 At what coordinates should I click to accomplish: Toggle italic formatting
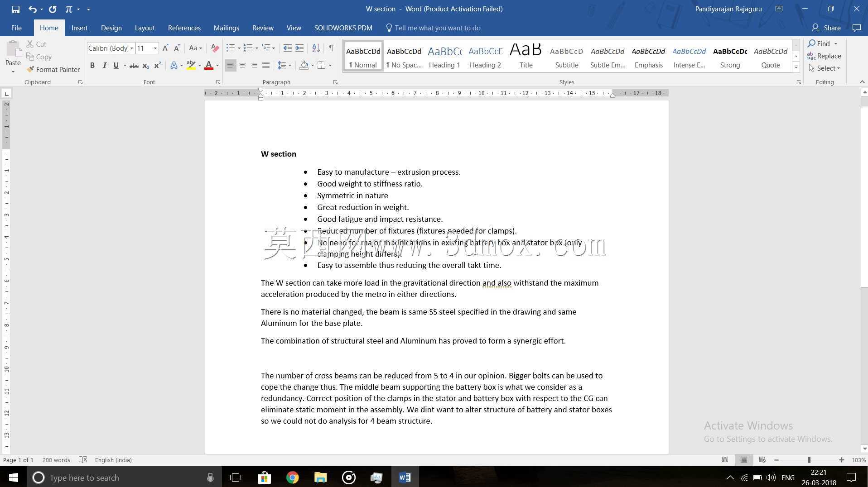(x=104, y=66)
